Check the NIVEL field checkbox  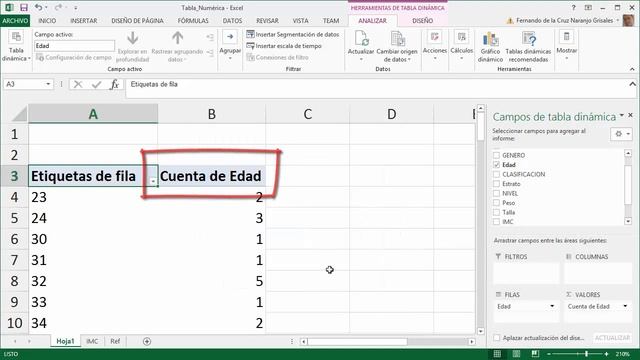pyautogui.click(x=496, y=193)
